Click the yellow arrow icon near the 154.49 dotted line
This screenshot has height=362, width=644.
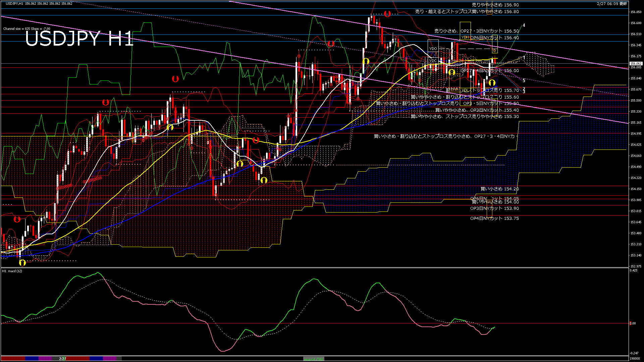click(240, 164)
